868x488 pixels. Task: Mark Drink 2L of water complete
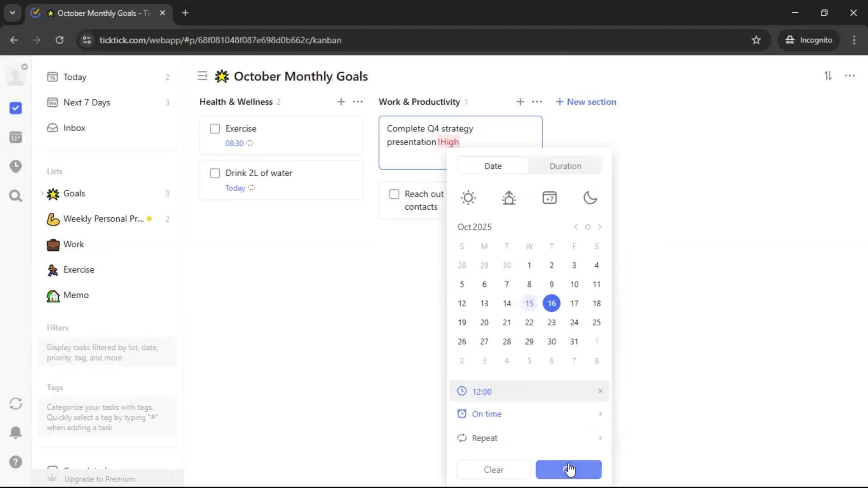(x=215, y=173)
